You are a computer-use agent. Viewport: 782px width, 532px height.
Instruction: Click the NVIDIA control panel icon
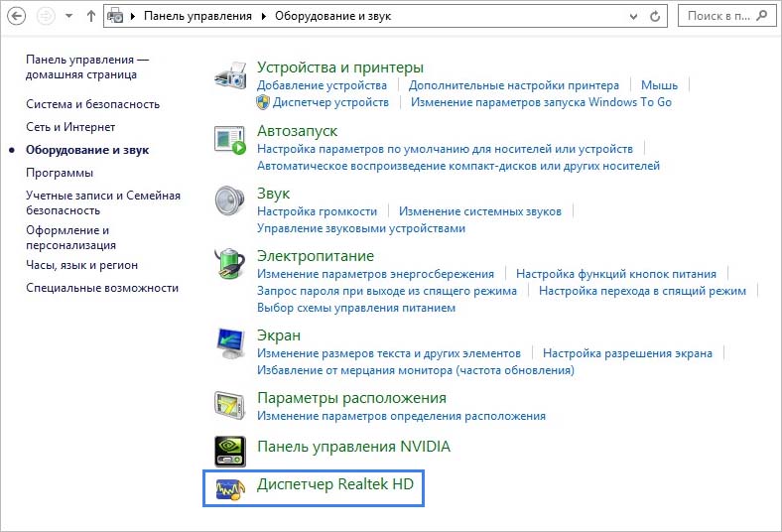coord(230,452)
